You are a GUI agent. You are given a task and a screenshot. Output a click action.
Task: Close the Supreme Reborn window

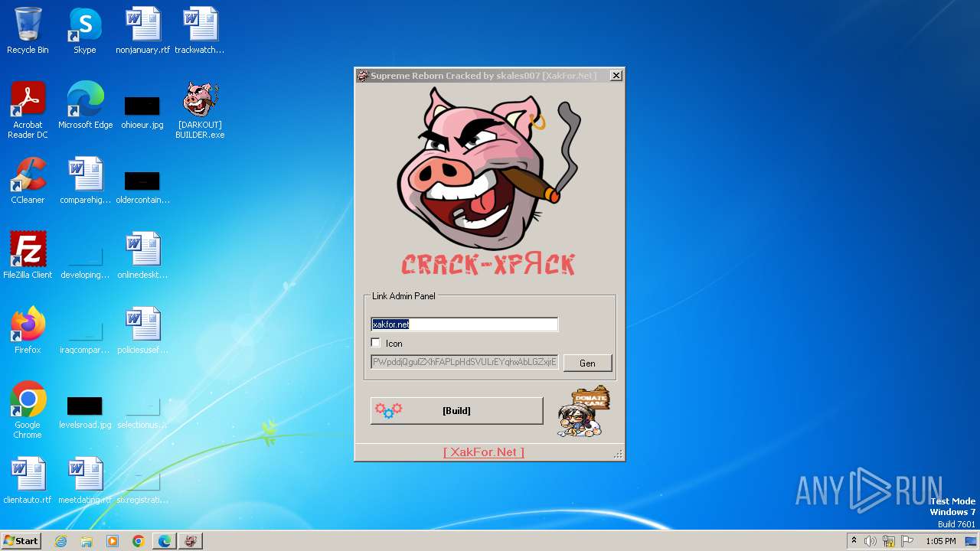(x=616, y=75)
